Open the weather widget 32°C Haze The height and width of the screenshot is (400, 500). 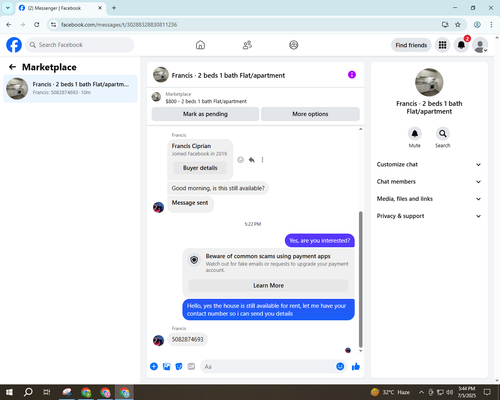(x=390, y=392)
